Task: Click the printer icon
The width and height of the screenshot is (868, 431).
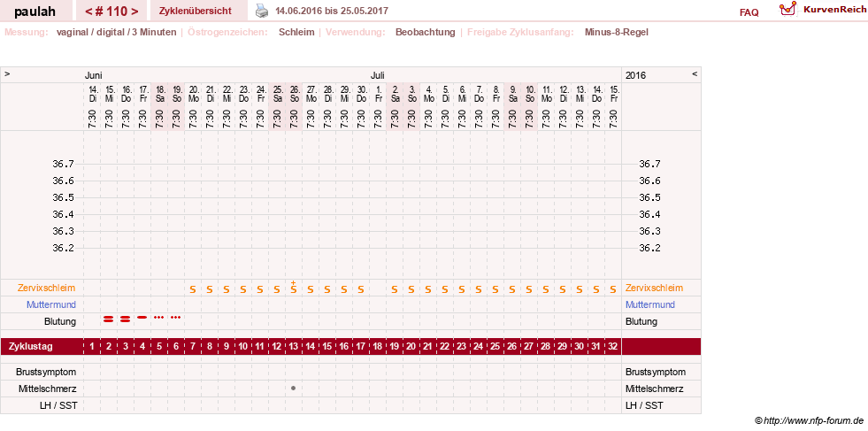Action: click(262, 11)
